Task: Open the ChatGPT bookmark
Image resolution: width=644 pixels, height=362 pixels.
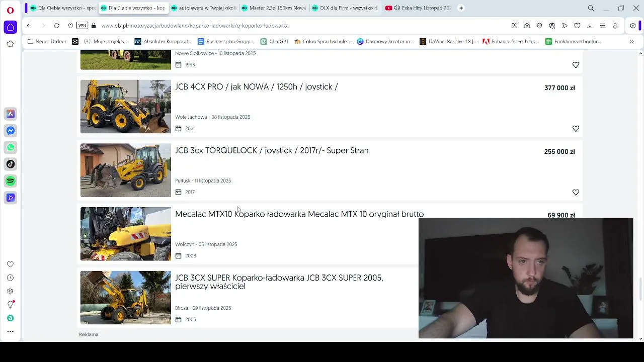Action: [x=274, y=42]
